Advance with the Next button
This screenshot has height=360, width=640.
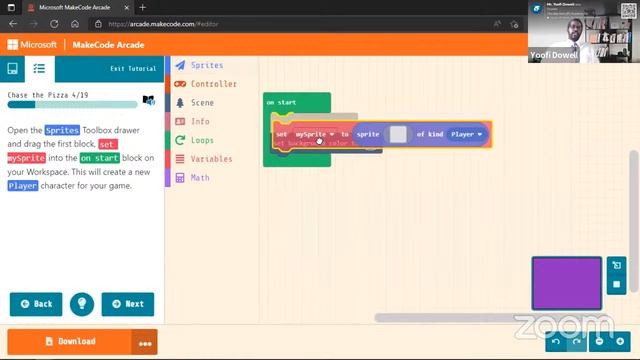coord(128,304)
